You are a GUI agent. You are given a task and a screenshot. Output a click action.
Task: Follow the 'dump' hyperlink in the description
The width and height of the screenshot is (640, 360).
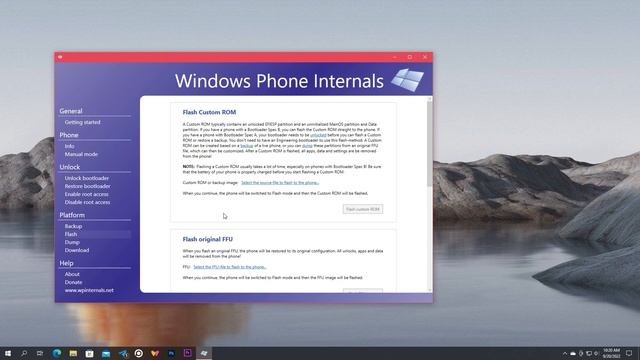coord(307,145)
